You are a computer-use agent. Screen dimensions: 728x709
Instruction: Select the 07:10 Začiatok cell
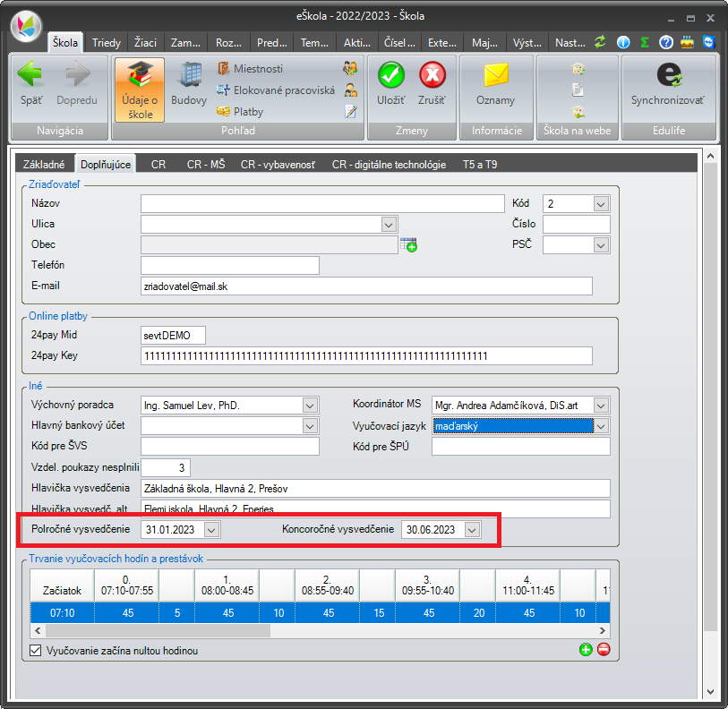point(62,613)
